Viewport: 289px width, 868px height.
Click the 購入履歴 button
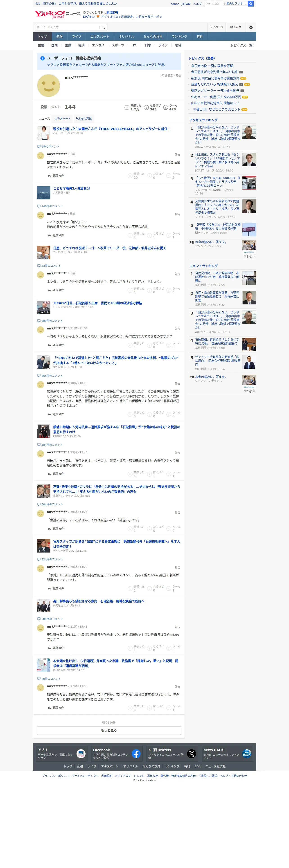coord(235,27)
